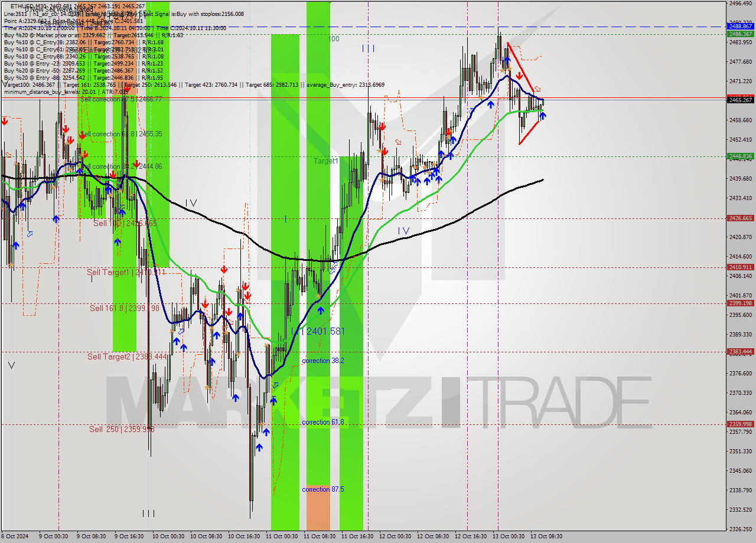This screenshot has width=756, height=543.
Task: Click the 'Sell Target2 | 2383.444' label
Action: click(126, 356)
